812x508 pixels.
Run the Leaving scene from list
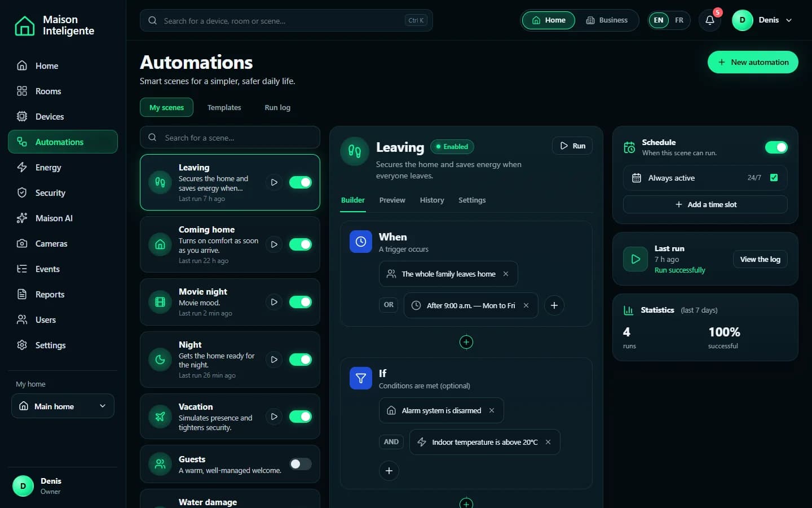pyautogui.click(x=274, y=182)
